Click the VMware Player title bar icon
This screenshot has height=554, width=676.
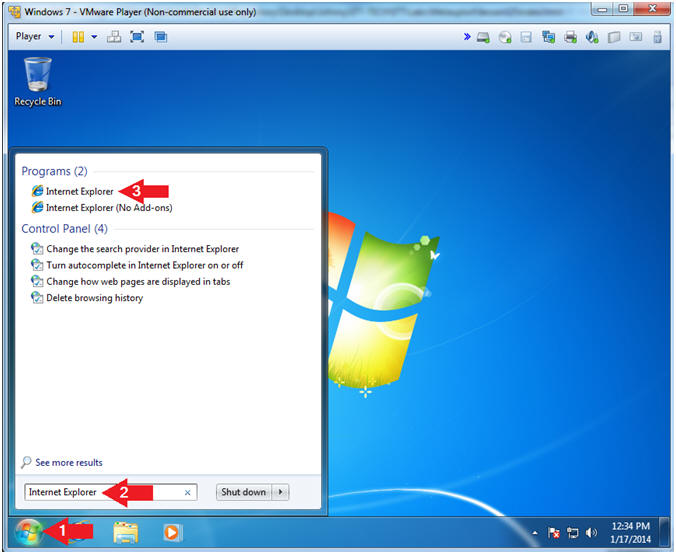[15, 12]
